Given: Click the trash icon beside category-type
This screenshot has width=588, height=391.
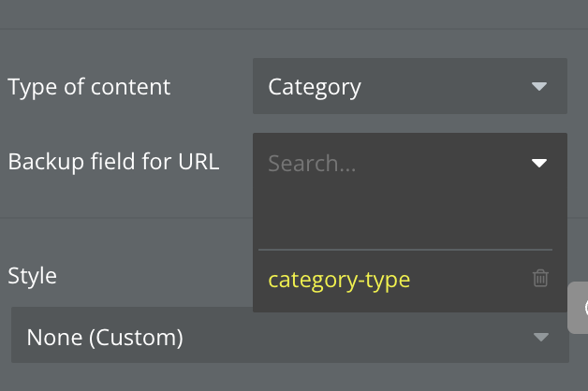Looking at the screenshot, I should pos(540,279).
